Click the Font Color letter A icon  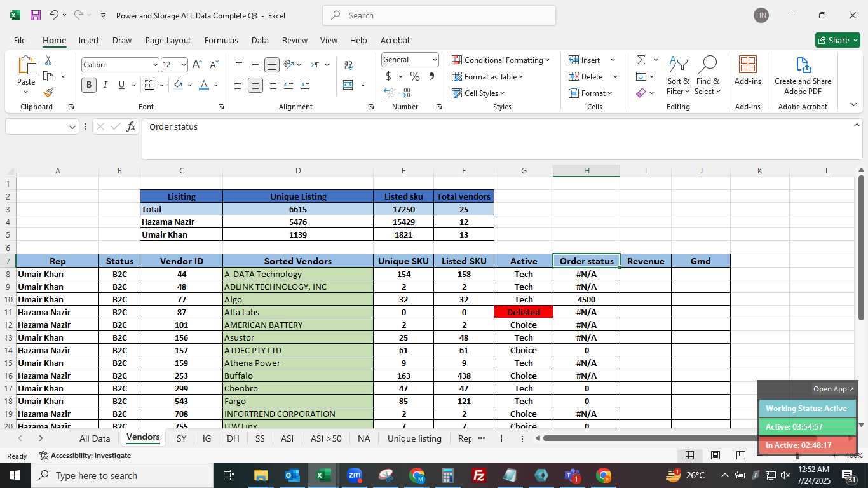[x=204, y=85]
